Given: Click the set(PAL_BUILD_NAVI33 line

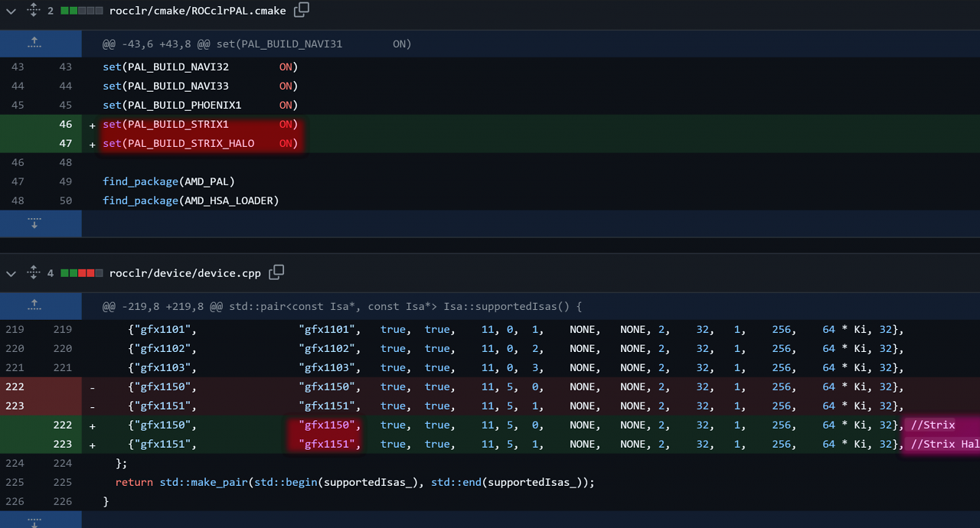Looking at the screenshot, I should [x=201, y=86].
